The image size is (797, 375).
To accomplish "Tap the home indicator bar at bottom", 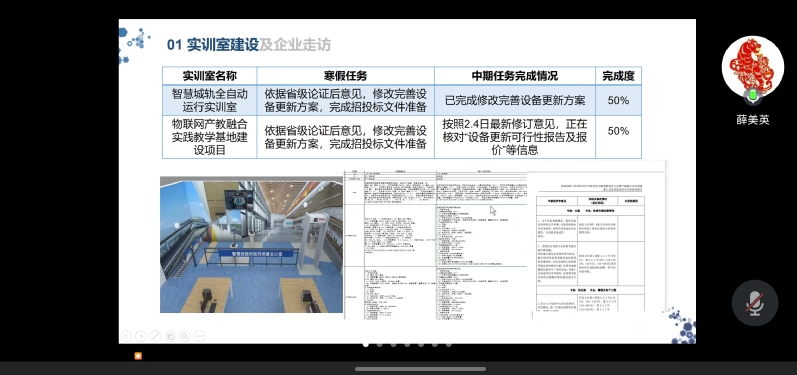I will 420,369.
